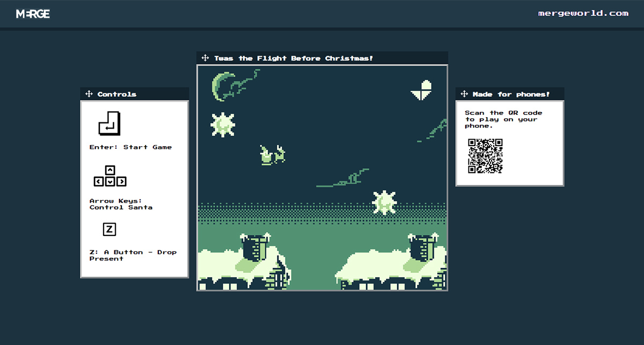The width and height of the screenshot is (644, 345).
Task: Click the crescent moon in the game sky
Action: (222, 87)
